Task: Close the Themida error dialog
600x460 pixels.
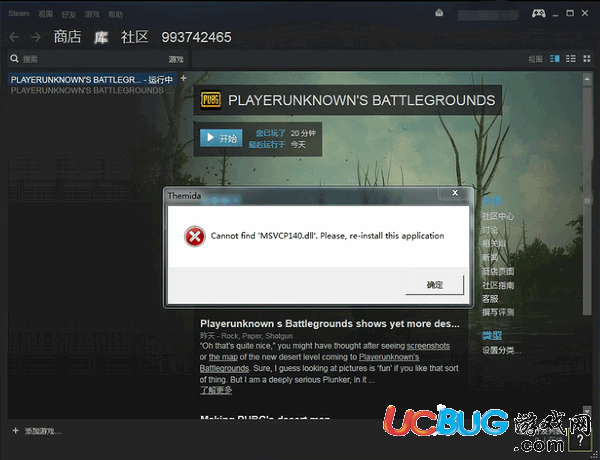Action: 455,193
